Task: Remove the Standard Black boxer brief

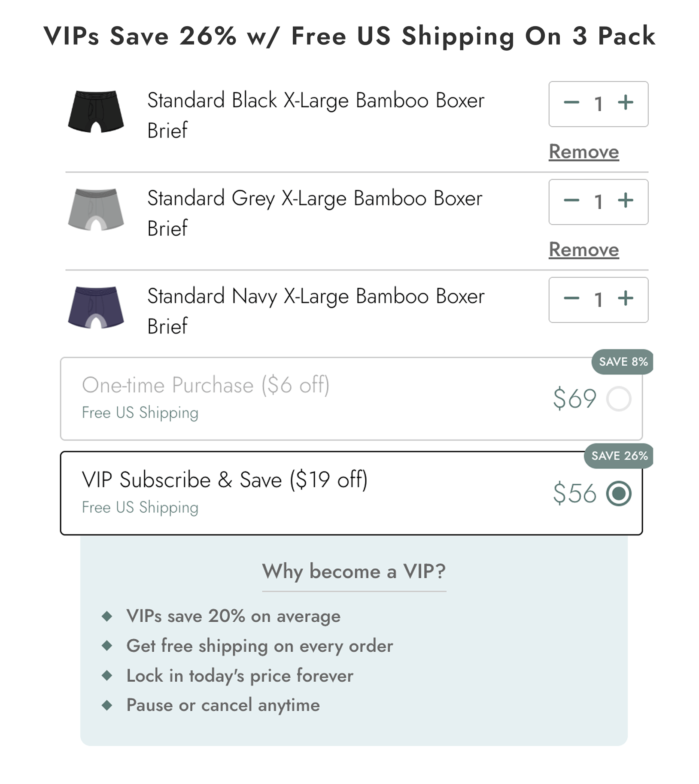Action: (x=583, y=152)
